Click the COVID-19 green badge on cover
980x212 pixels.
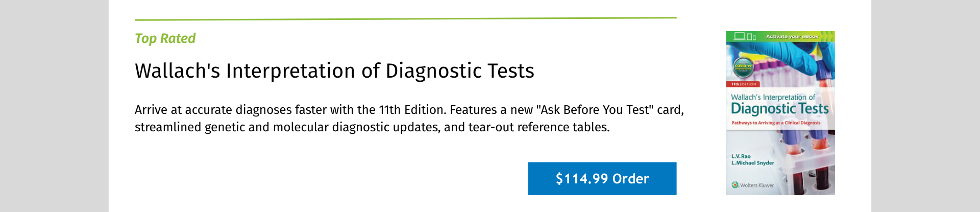click(x=743, y=66)
